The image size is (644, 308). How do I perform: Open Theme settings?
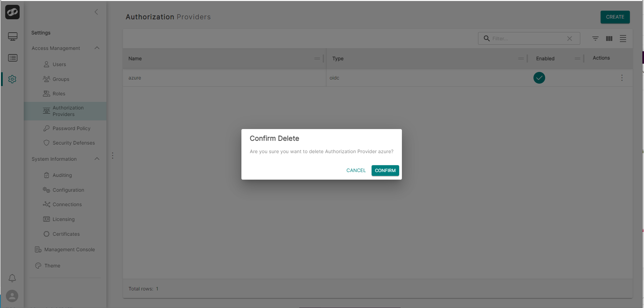(52, 266)
